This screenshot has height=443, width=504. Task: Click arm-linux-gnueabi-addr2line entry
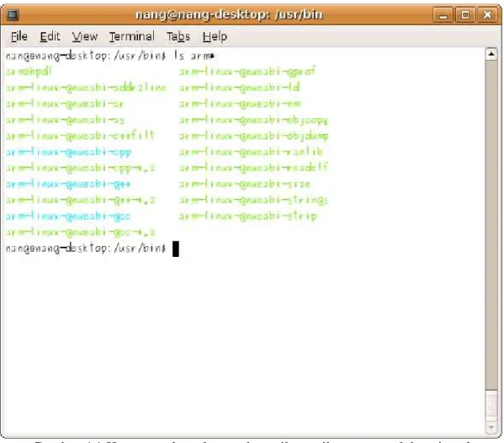(86, 88)
